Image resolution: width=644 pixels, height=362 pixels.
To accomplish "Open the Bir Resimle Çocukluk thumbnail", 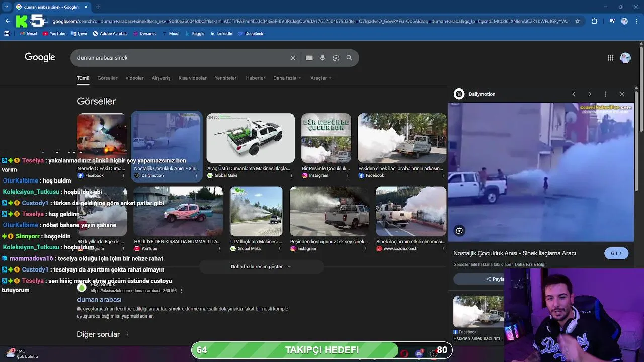I will pyautogui.click(x=326, y=138).
